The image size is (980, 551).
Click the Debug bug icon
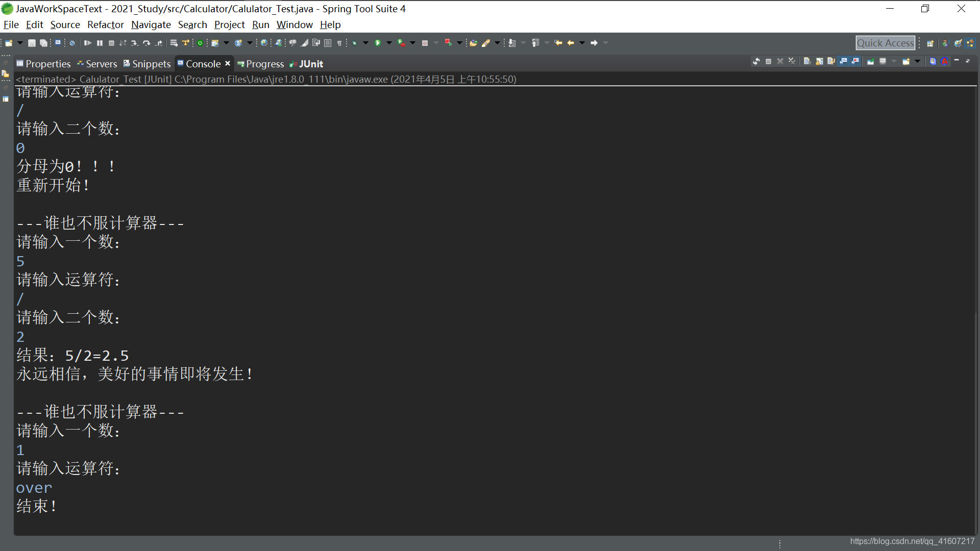pyautogui.click(x=354, y=43)
